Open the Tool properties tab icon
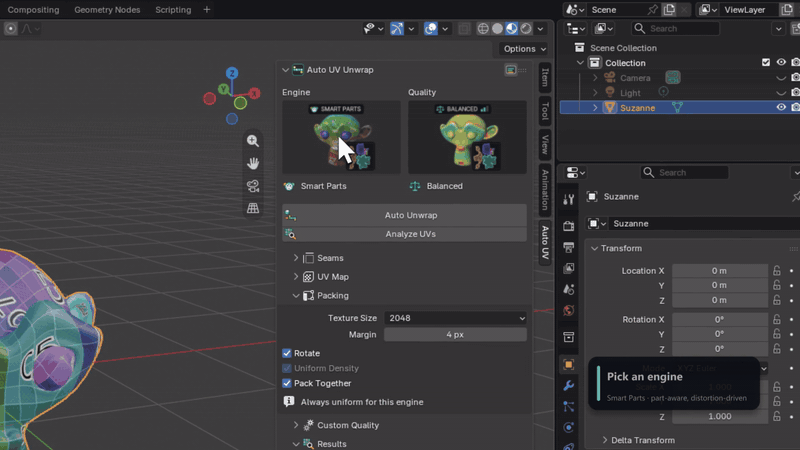Viewport: 800px width, 450px height. coord(568,199)
